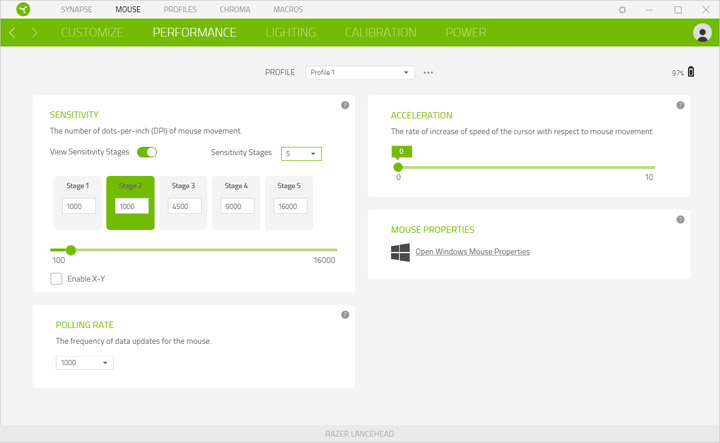
Task: Open the Chroma tab
Action: click(235, 9)
